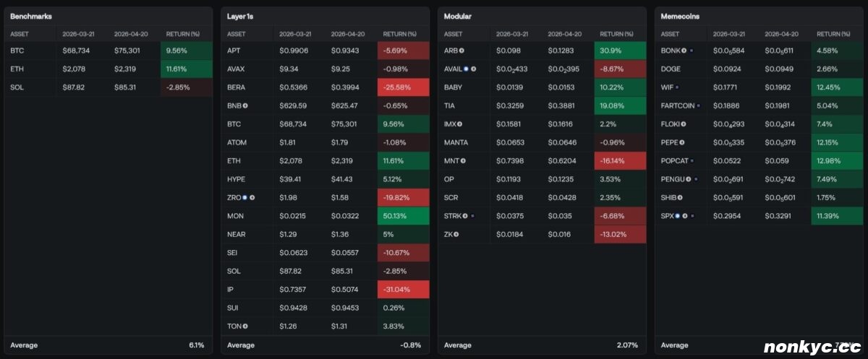Click the Modular Average footer row
The height and width of the screenshot is (359, 868).
pos(541,345)
